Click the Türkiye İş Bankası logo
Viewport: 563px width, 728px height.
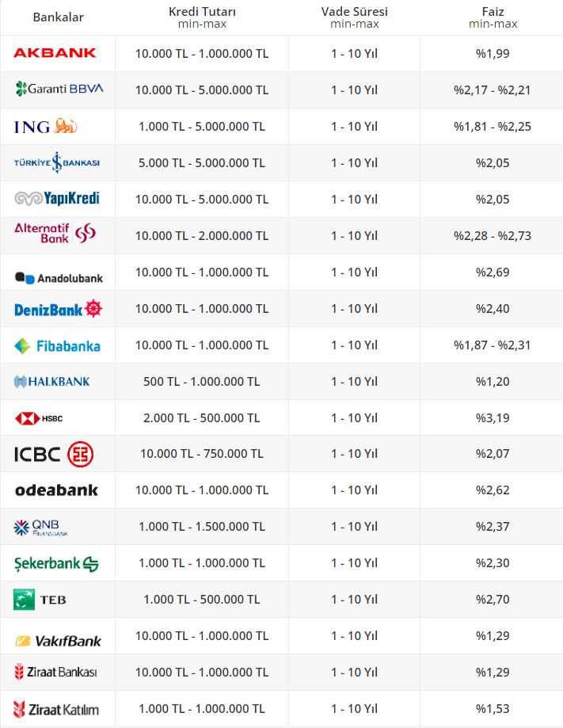pyautogui.click(x=57, y=162)
